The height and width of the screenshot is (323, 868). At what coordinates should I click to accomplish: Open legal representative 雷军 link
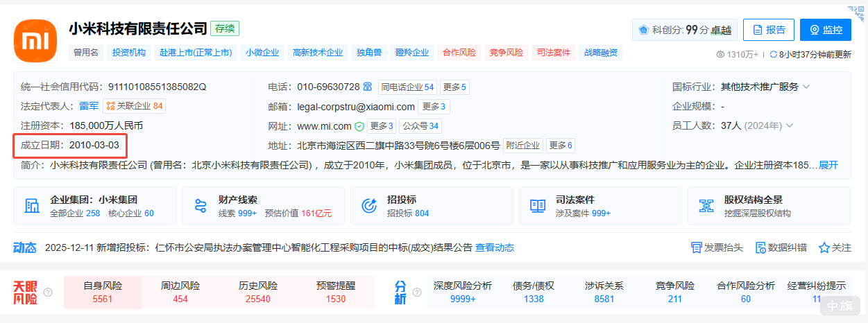[x=88, y=106]
